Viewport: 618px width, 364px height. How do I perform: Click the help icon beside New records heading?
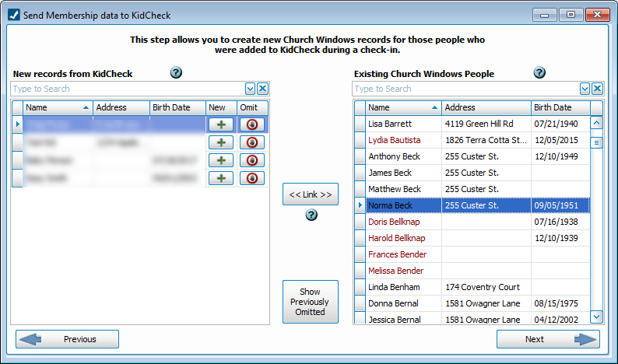(176, 73)
